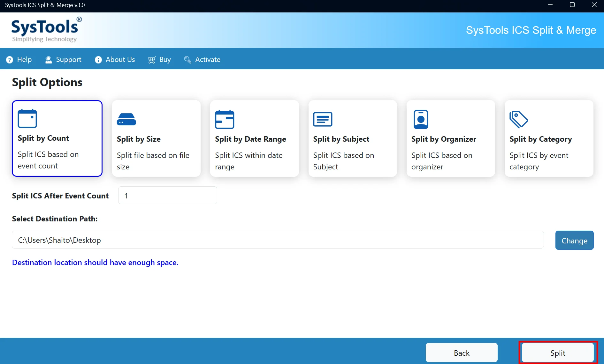Click the Split by Organizer contact icon
Viewport: 604px width, 364px height.
tap(421, 119)
